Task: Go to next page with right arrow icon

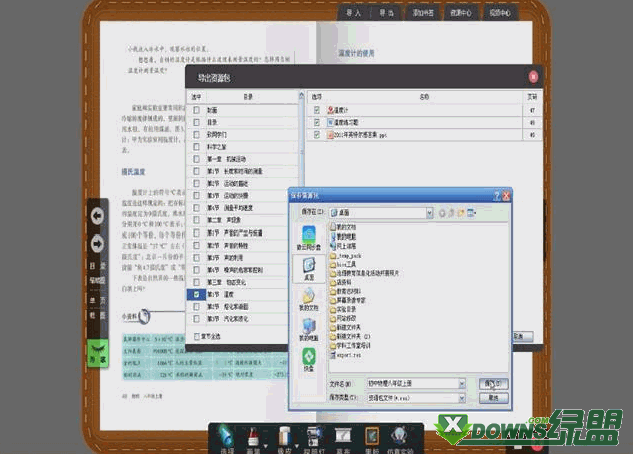Action: [97, 244]
